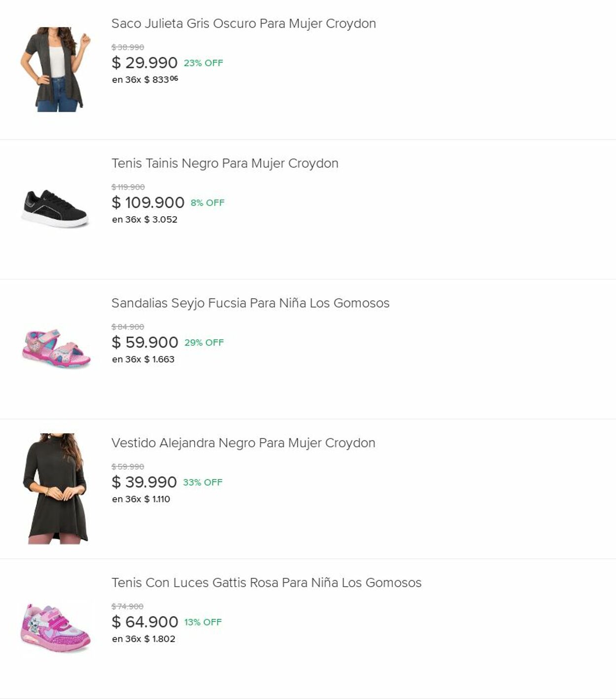Click the $ 39.990 dress price
Viewport: 616px width, 699px height.
tap(144, 482)
